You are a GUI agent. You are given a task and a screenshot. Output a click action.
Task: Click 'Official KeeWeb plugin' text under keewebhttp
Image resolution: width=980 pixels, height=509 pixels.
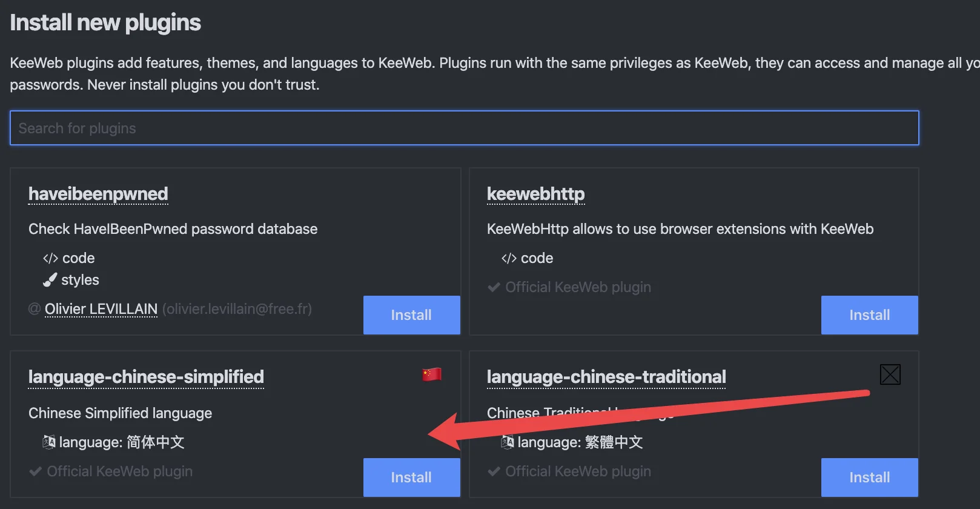point(578,287)
